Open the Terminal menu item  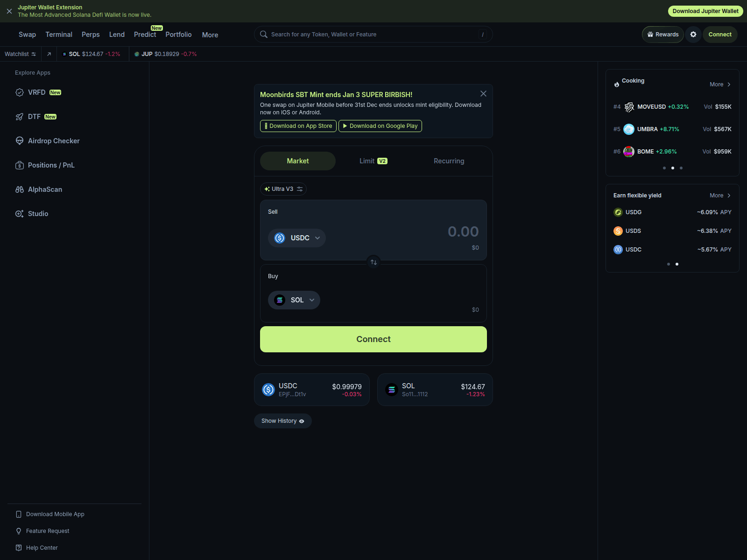point(59,35)
